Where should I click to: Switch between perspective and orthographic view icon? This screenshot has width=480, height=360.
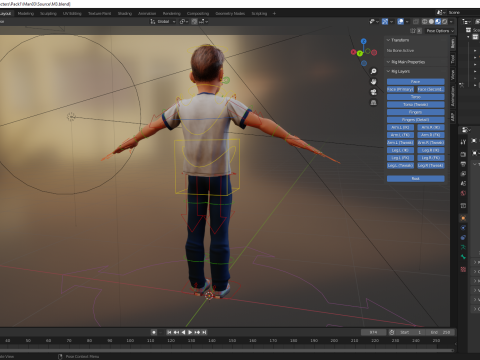point(374,103)
